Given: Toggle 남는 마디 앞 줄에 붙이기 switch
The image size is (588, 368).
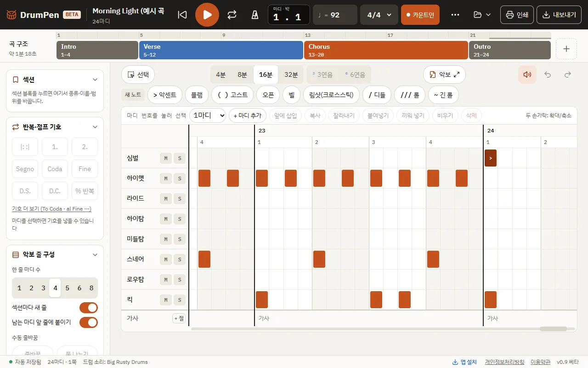Looking at the screenshot, I should (89, 322).
